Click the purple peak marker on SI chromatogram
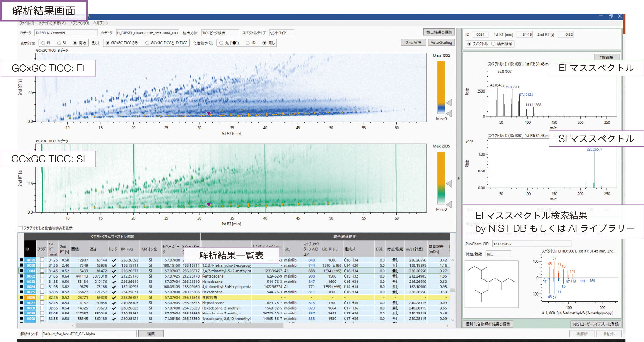This screenshot has width=644, height=342. [x=209, y=205]
